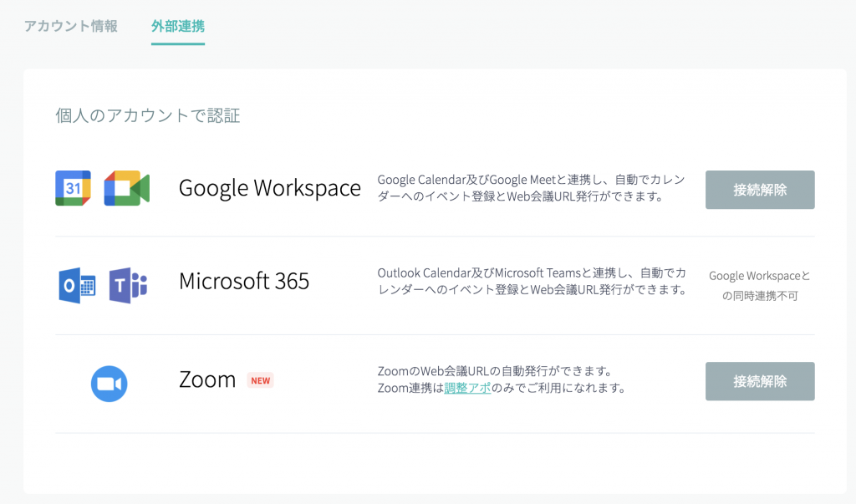856x504 pixels.
Task: Disconnect Google Workspace with its 接続解除 button
Action: (760, 190)
